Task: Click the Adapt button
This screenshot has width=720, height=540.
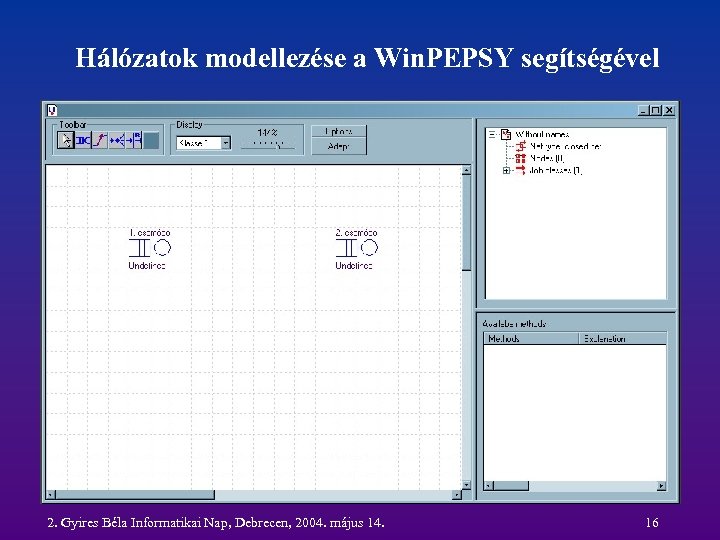Action: [x=339, y=146]
